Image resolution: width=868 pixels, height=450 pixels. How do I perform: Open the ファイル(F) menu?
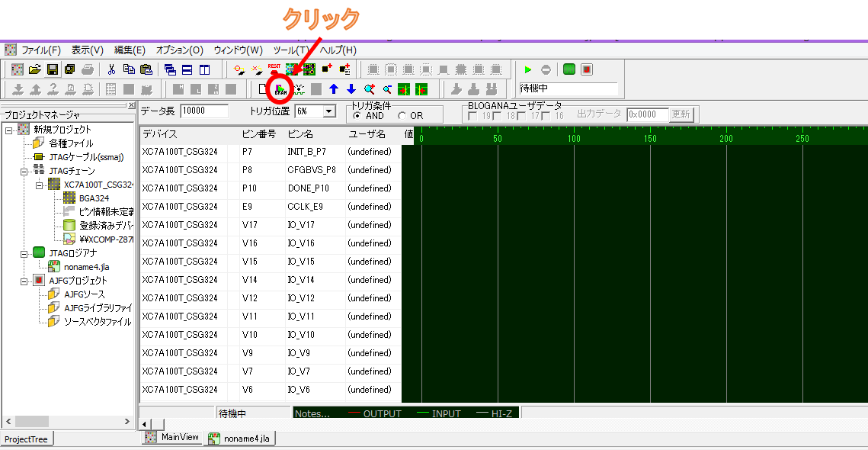[x=40, y=50]
